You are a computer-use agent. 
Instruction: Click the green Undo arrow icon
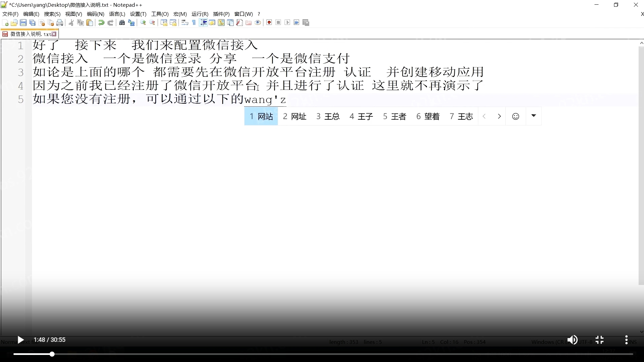101,23
